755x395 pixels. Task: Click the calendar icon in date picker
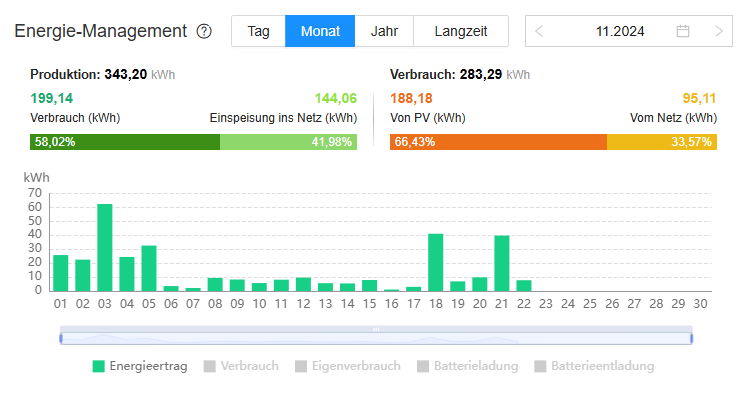coord(683,31)
